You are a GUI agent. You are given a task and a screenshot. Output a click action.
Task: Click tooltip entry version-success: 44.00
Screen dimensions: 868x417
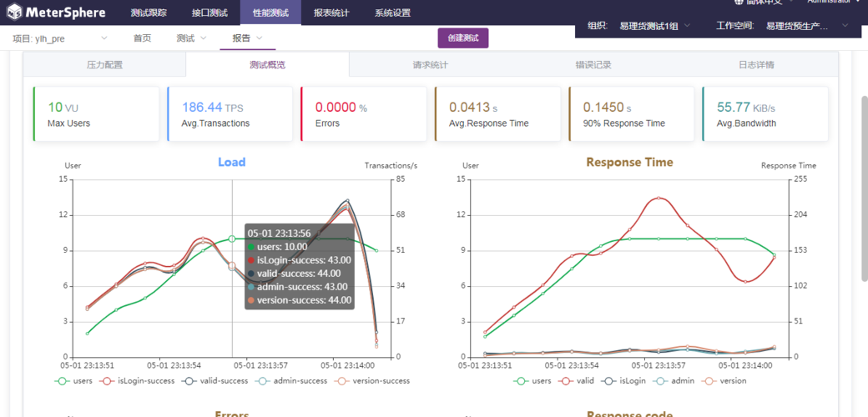click(299, 300)
